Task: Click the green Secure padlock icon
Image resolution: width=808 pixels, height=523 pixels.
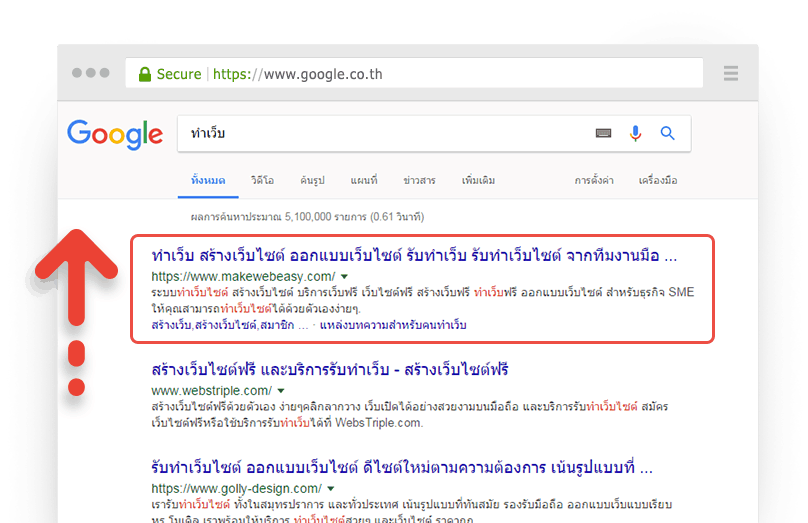Action: (x=145, y=74)
